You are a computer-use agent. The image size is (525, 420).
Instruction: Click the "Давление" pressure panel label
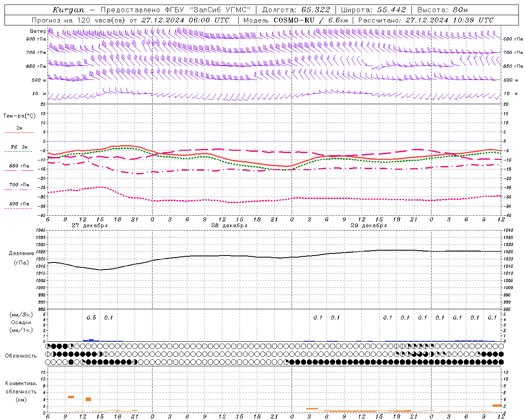pyautogui.click(x=21, y=253)
